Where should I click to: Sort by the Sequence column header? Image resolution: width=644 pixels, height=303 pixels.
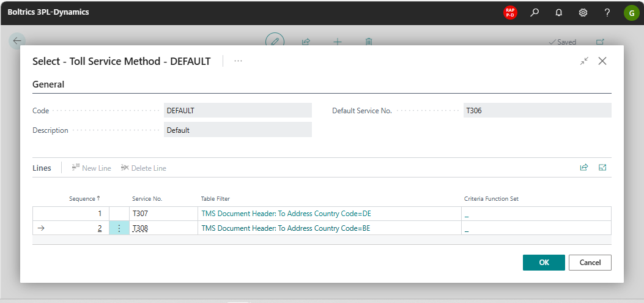click(x=84, y=198)
